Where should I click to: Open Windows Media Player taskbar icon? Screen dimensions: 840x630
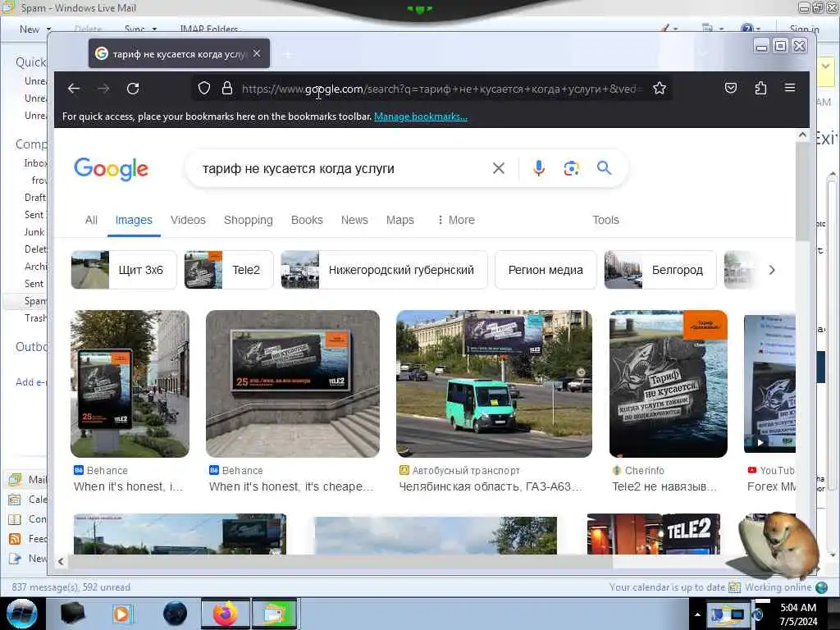pyautogui.click(x=121, y=614)
